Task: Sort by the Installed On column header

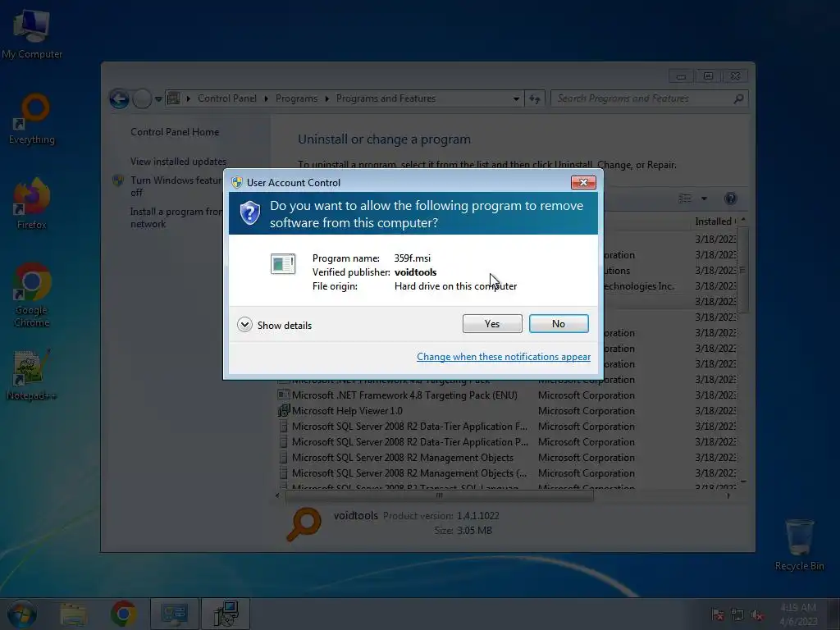Action: 715,221
